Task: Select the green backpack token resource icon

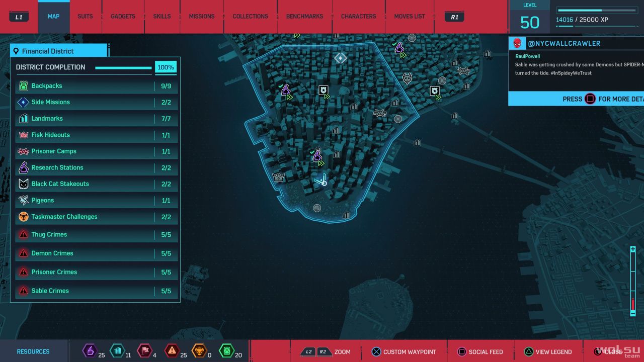Action: point(227,350)
